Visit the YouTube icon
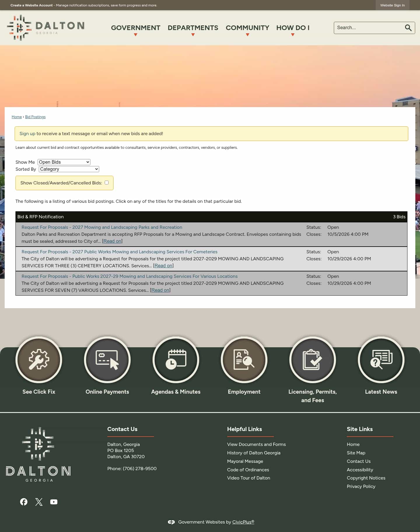This screenshot has height=532, width=420. [x=54, y=502]
